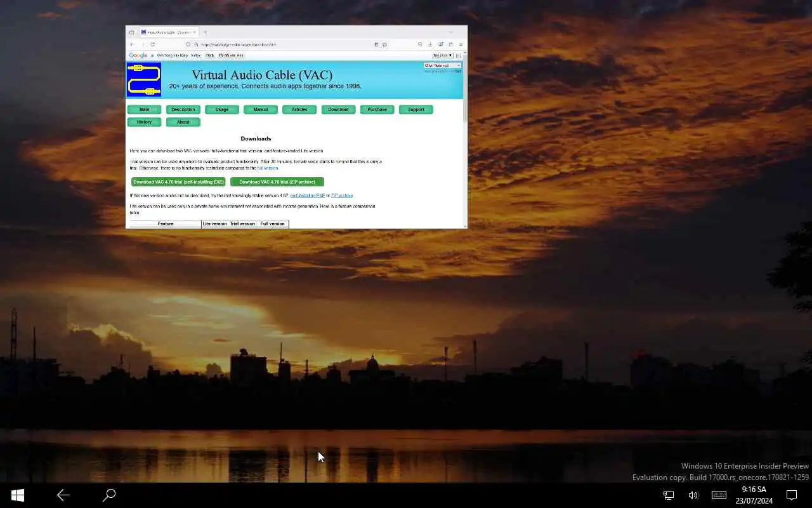Open the language selection combo box
This screenshot has width=812, height=508.
(x=442, y=65)
